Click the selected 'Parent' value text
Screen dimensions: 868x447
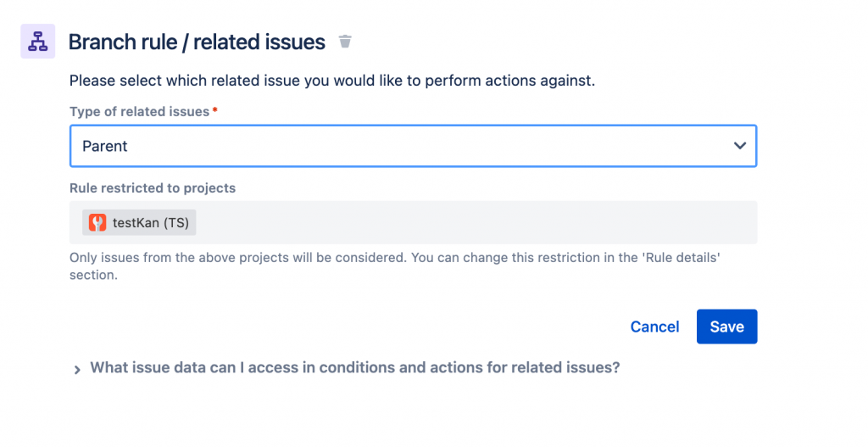pos(105,146)
